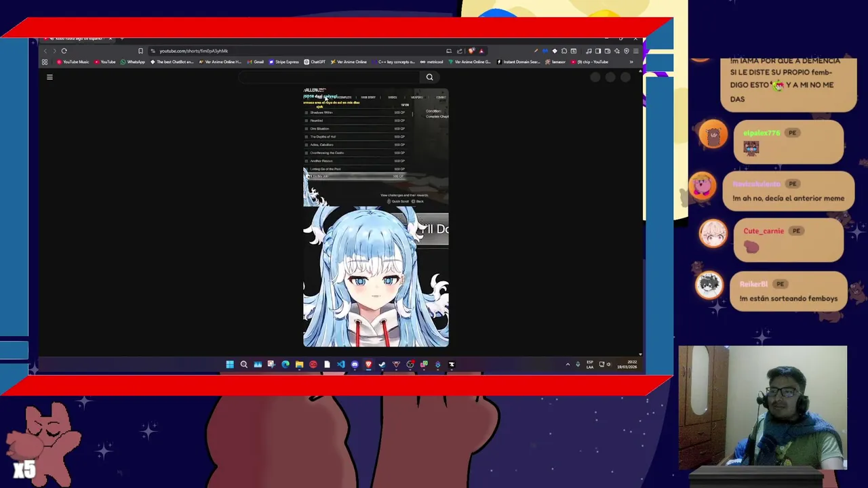Click 'Letting Go of the Past' row
The image size is (868, 488).
coord(357,169)
